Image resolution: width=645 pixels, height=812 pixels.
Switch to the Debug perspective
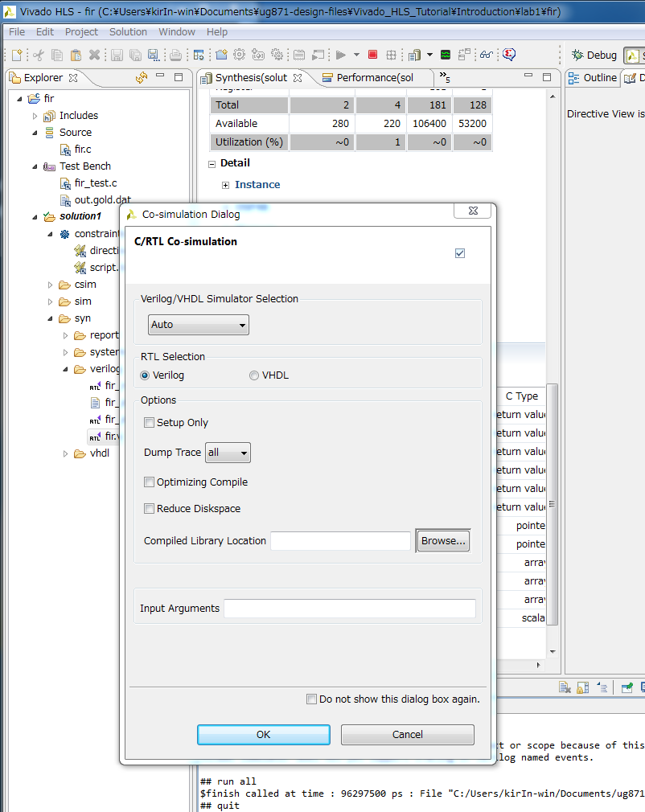pyautogui.click(x=594, y=55)
